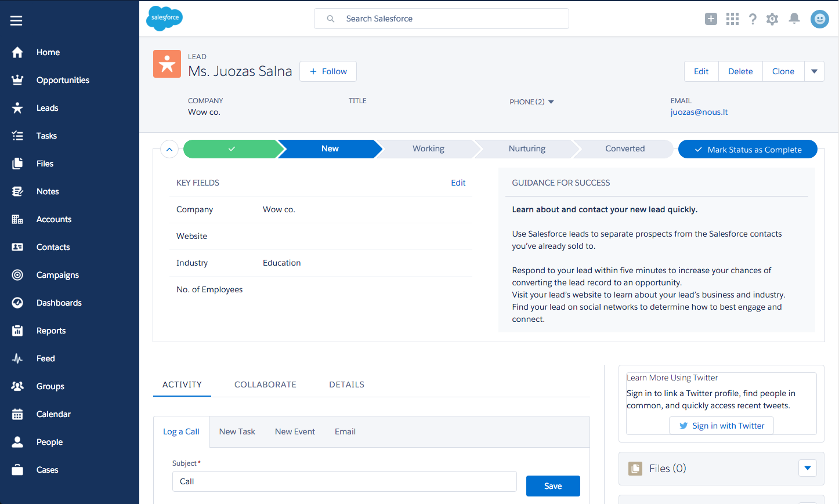
Task: Click the People person icon
Action: [x=17, y=442]
